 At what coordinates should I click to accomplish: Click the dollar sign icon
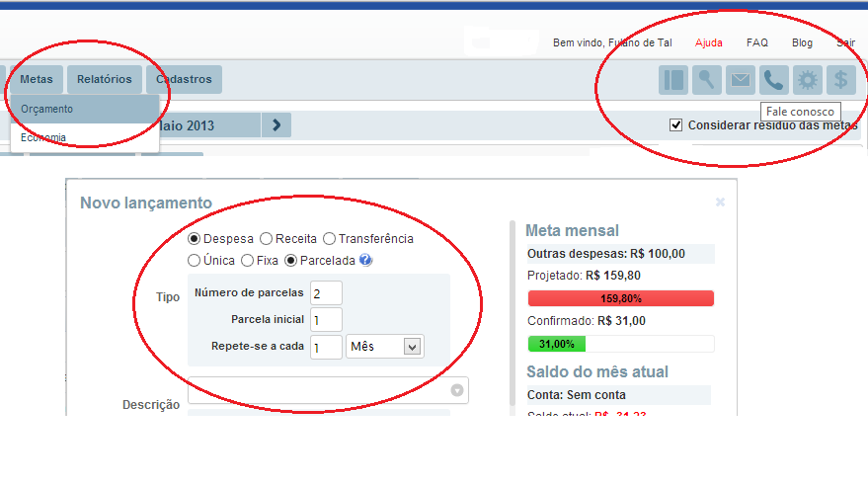click(841, 80)
